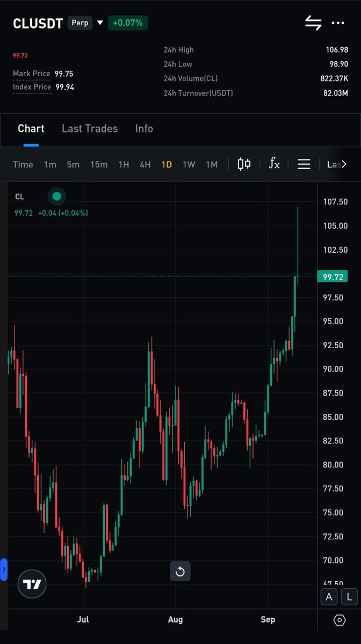Image resolution: width=361 pixels, height=644 pixels.
Task: Expand the CLUSDT Perp pair dropdown arrow
Action: [100, 23]
